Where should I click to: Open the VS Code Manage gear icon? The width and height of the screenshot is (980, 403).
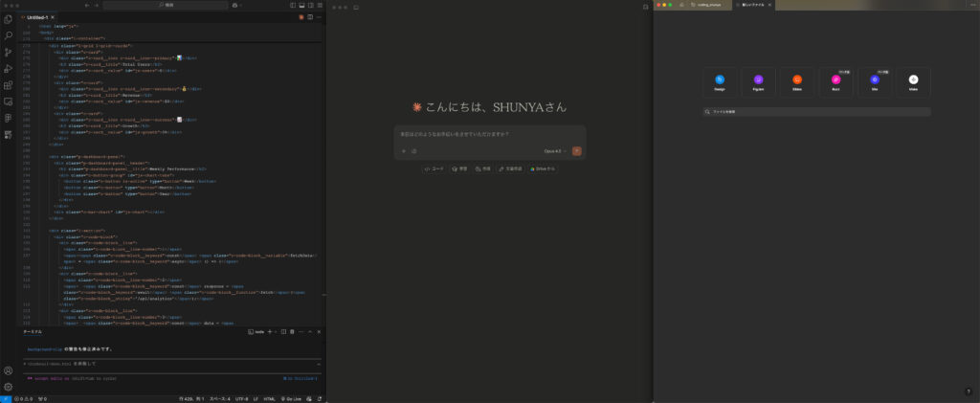[x=8, y=386]
